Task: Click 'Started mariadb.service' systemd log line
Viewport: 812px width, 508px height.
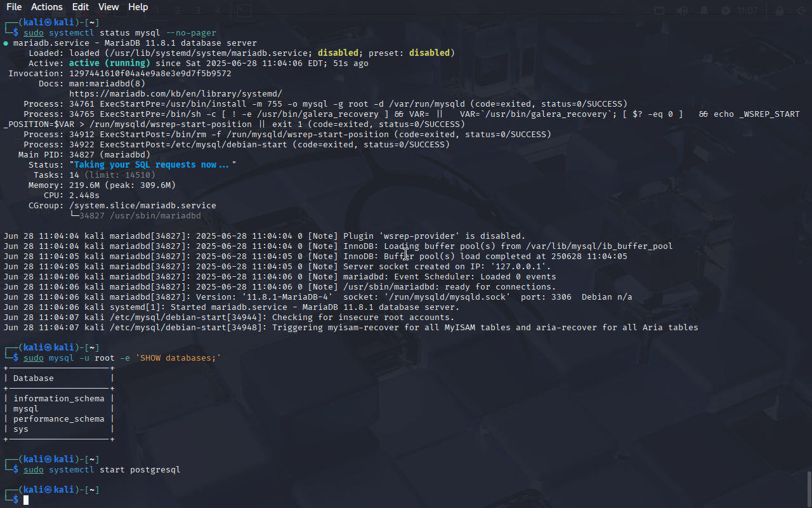Action: (232, 307)
